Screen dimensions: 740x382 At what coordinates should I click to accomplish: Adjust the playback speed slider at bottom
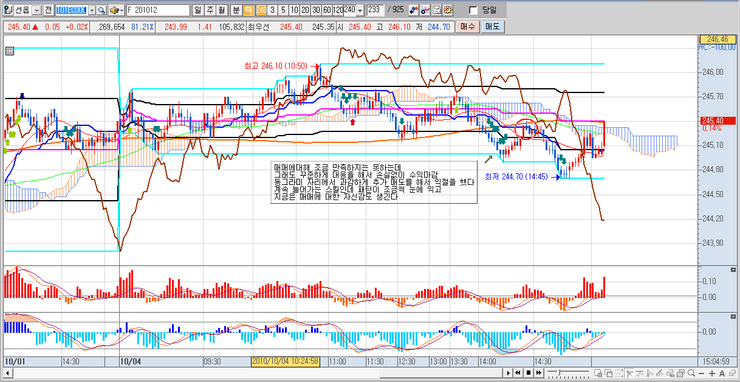[568, 373]
